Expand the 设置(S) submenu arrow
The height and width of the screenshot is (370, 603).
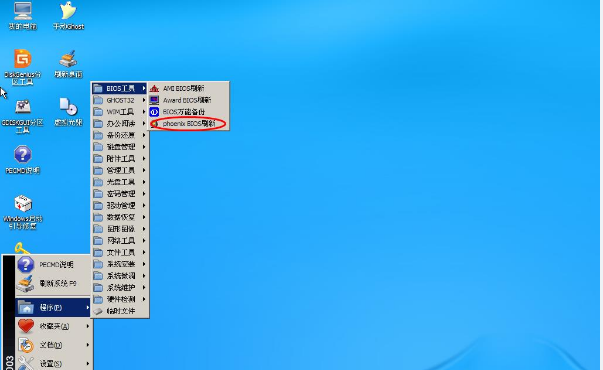click(88, 363)
